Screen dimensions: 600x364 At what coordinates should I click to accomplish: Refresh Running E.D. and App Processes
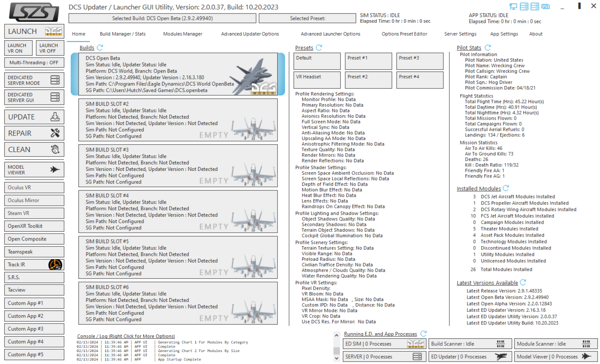(x=424, y=333)
